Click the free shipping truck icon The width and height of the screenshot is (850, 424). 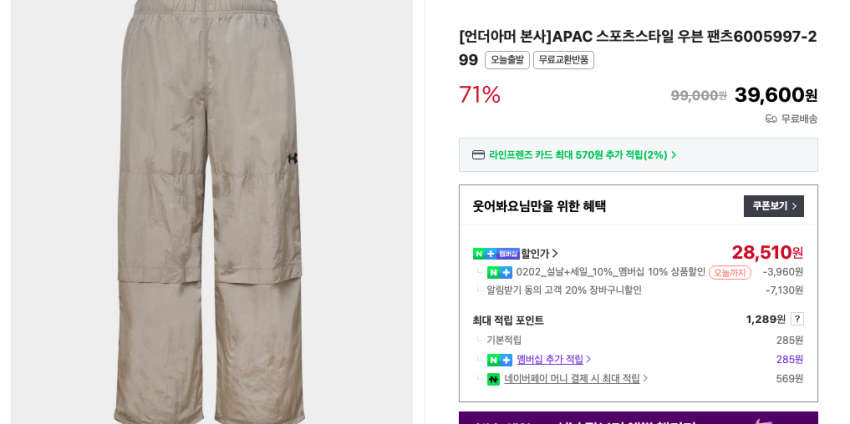click(771, 119)
